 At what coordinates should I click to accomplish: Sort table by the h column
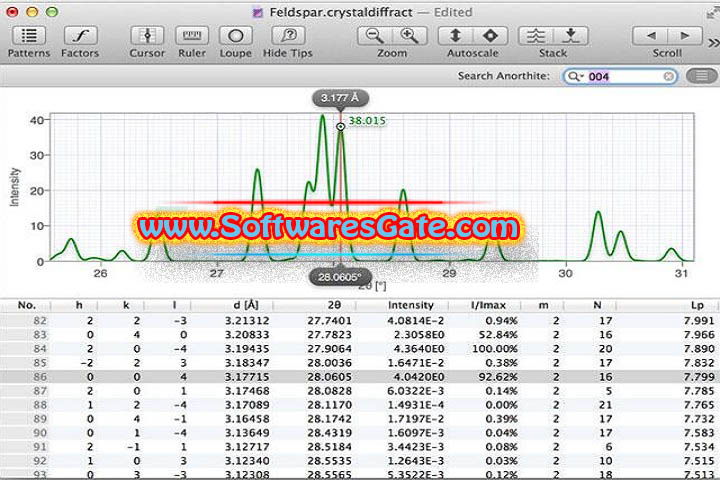pos(79,305)
